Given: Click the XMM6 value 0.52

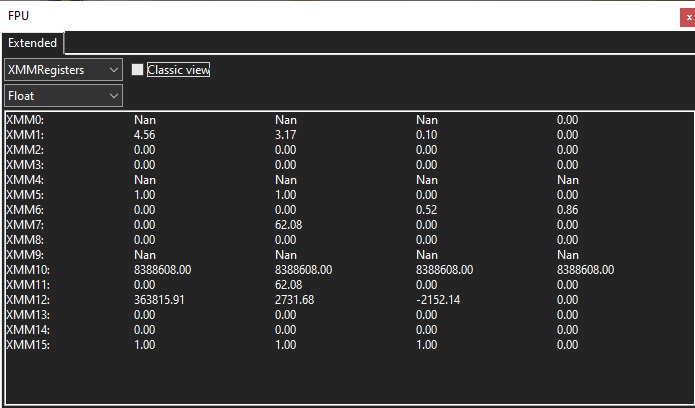Looking at the screenshot, I should (x=427, y=210).
